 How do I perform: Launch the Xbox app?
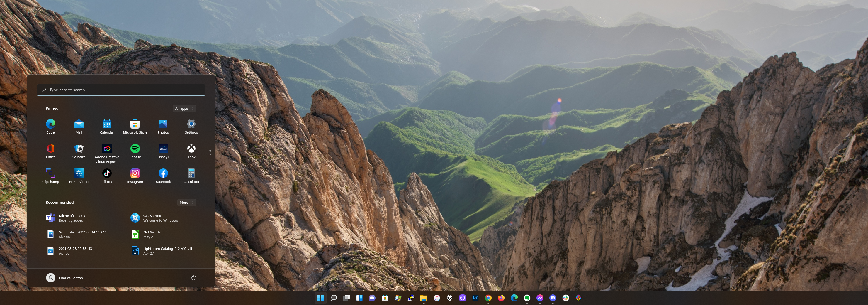click(x=191, y=149)
